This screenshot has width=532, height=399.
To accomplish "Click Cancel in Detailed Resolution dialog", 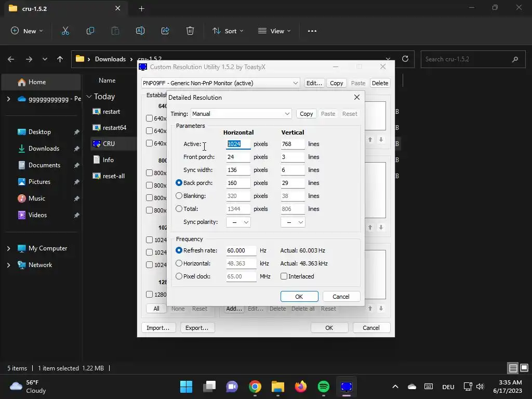I will click(x=341, y=297).
